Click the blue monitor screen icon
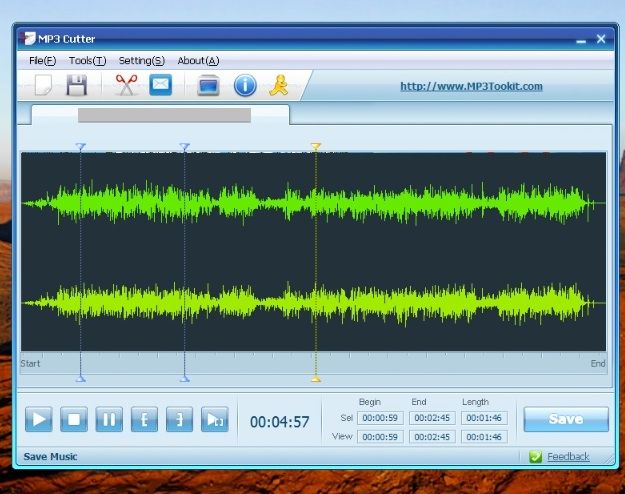Viewport: 625px width, 494px height. pyautogui.click(x=208, y=85)
